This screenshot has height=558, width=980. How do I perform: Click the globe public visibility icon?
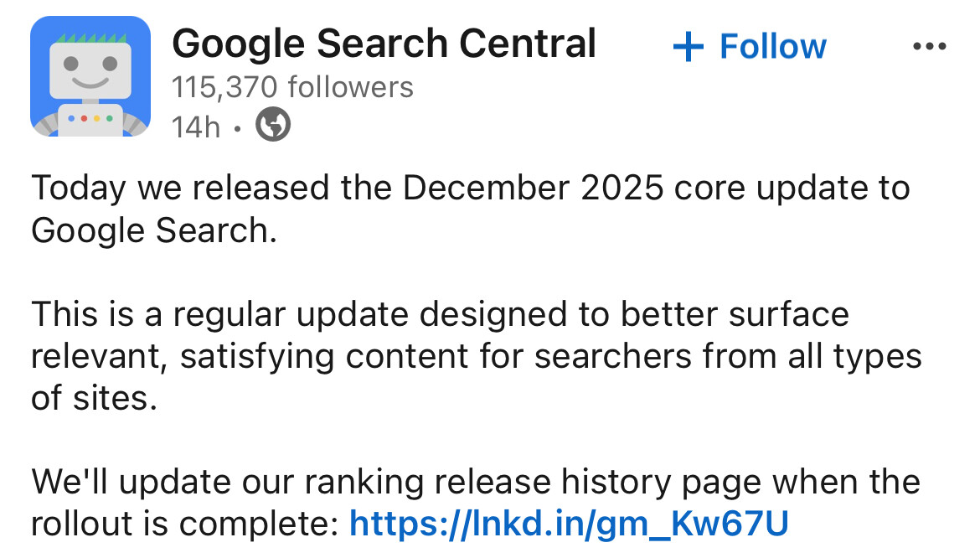click(273, 126)
